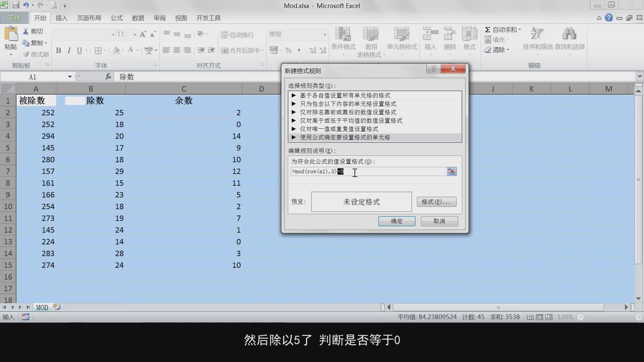
Task: Click the Font Color A icon
Action: tap(130, 50)
